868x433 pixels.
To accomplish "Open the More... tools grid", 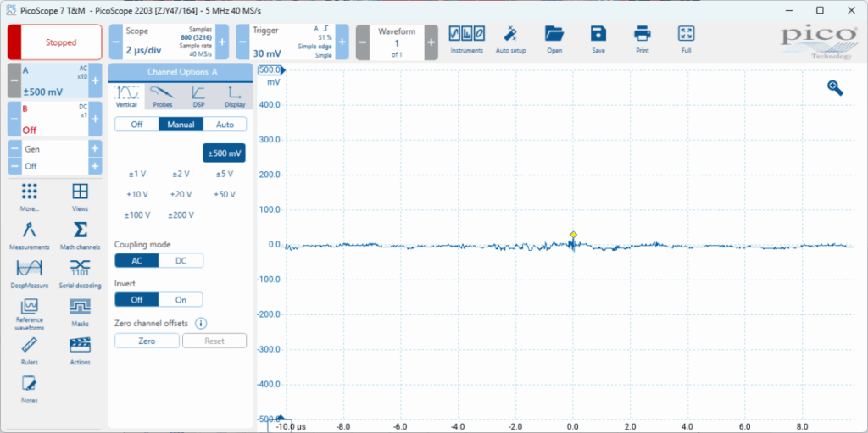I will pyautogui.click(x=30, y=197).
